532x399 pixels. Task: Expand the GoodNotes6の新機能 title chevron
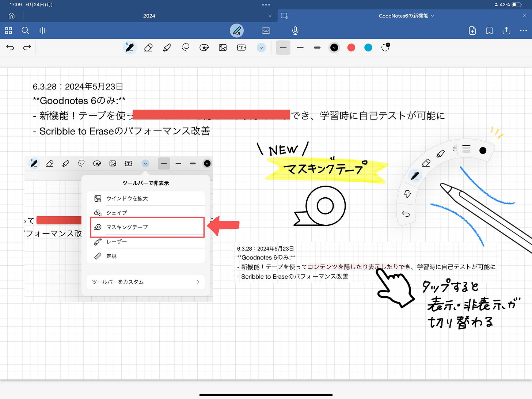point(433,16)
